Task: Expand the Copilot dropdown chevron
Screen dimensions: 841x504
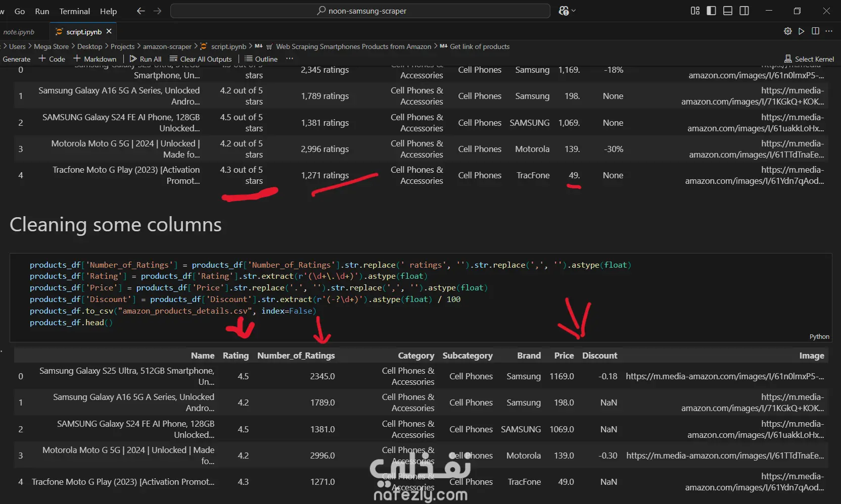Action: 574,11
